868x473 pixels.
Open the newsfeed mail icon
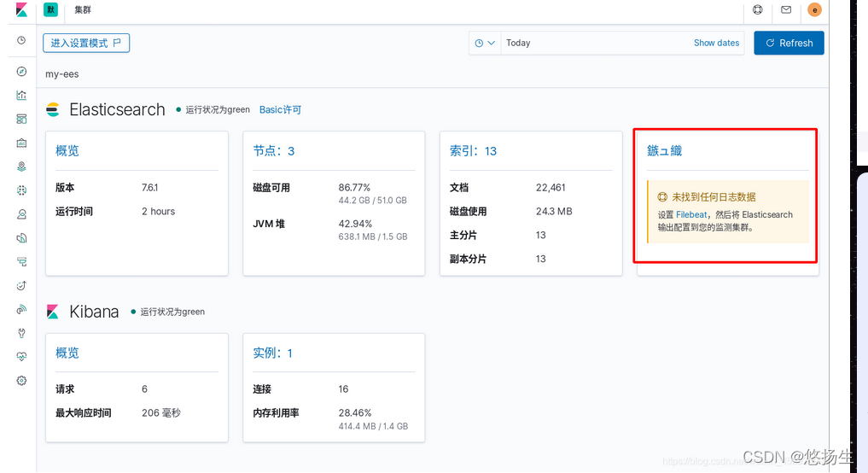[x=786, y=9]
